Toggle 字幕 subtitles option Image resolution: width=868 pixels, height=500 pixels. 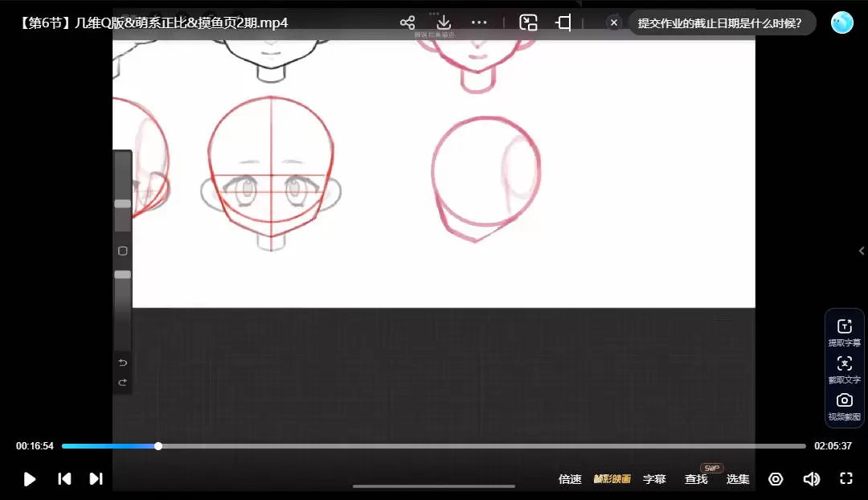654,479
